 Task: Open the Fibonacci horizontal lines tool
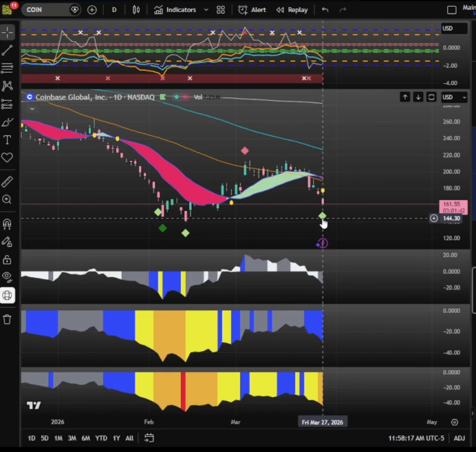pos(7,68)
